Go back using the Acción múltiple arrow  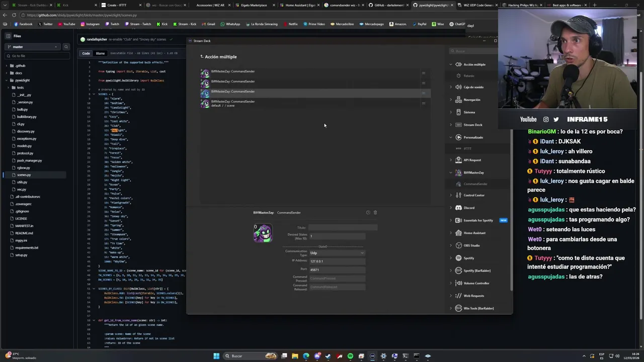click(202, 57)
